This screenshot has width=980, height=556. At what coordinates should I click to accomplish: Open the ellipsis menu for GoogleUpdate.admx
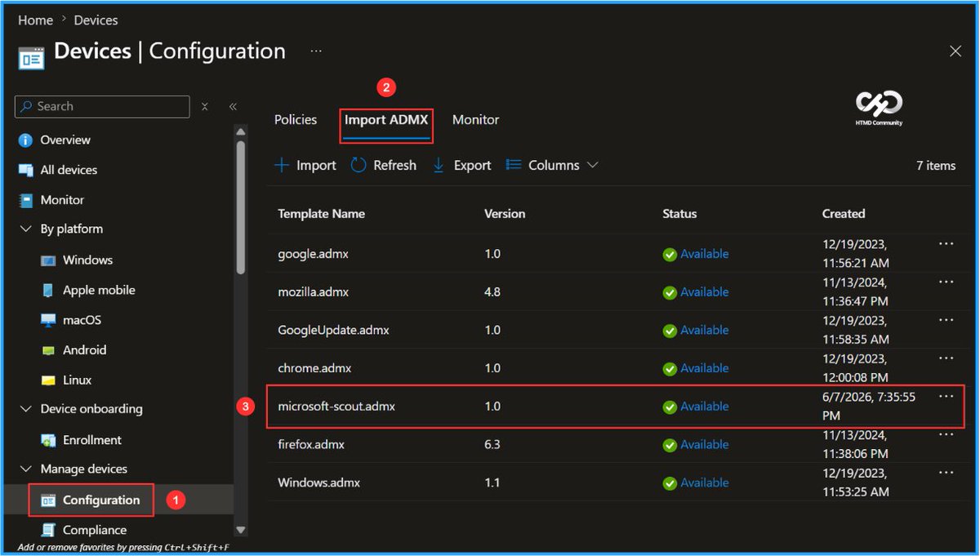[x=947, y=320]
